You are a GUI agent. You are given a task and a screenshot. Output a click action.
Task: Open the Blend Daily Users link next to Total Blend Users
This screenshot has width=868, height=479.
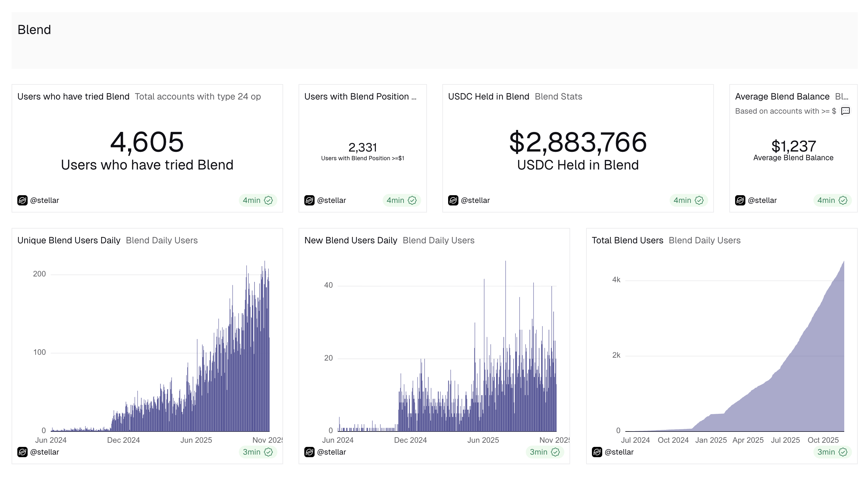704,240
